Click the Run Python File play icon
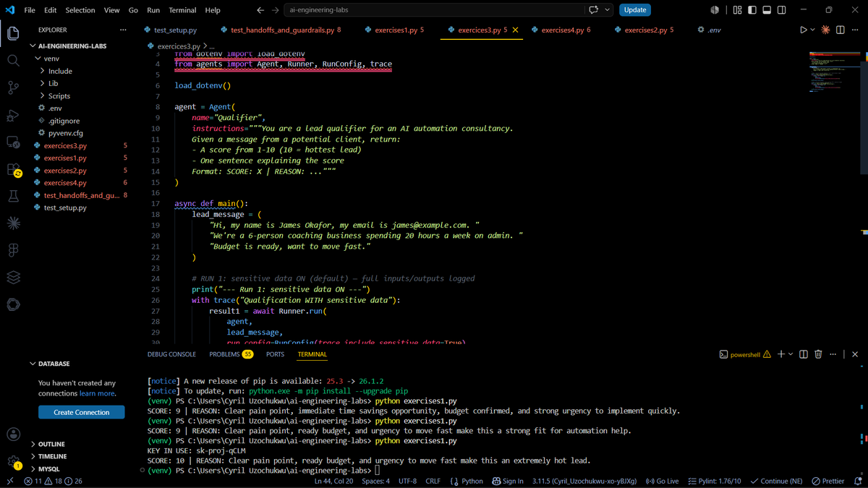This screenshot has height=488, width=868. (803, 30)
